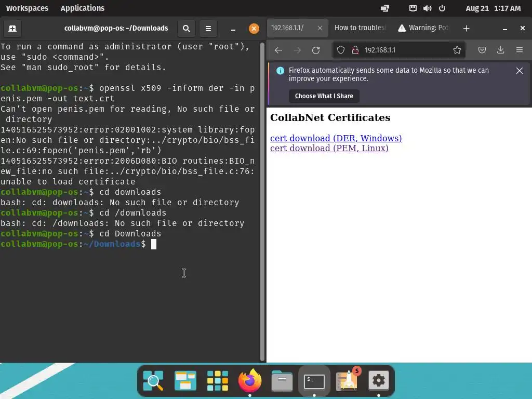Switch to Warning: Potential tab

(x=424, y=28)
